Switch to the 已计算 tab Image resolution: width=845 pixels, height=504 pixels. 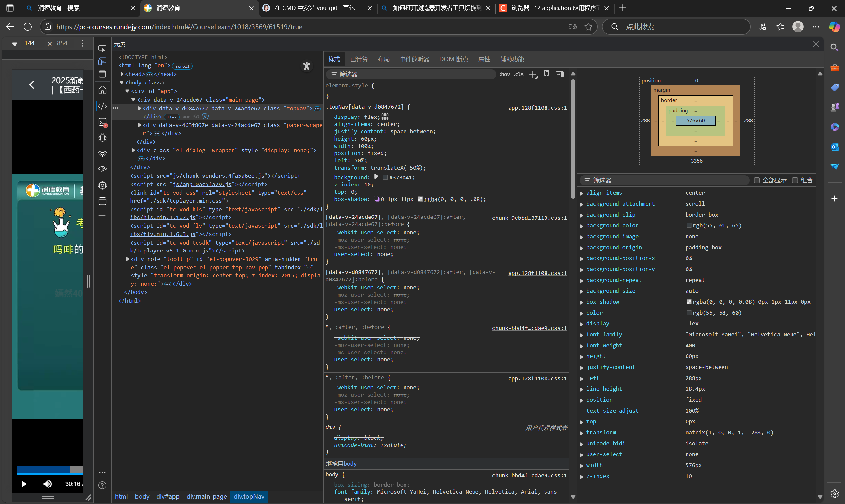click(x=359, y=59)
